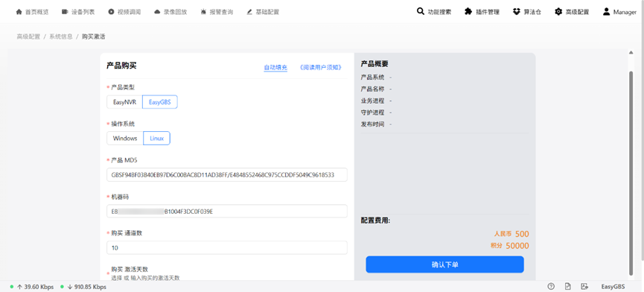Open the 高级配置 menu

click(572, 12)
